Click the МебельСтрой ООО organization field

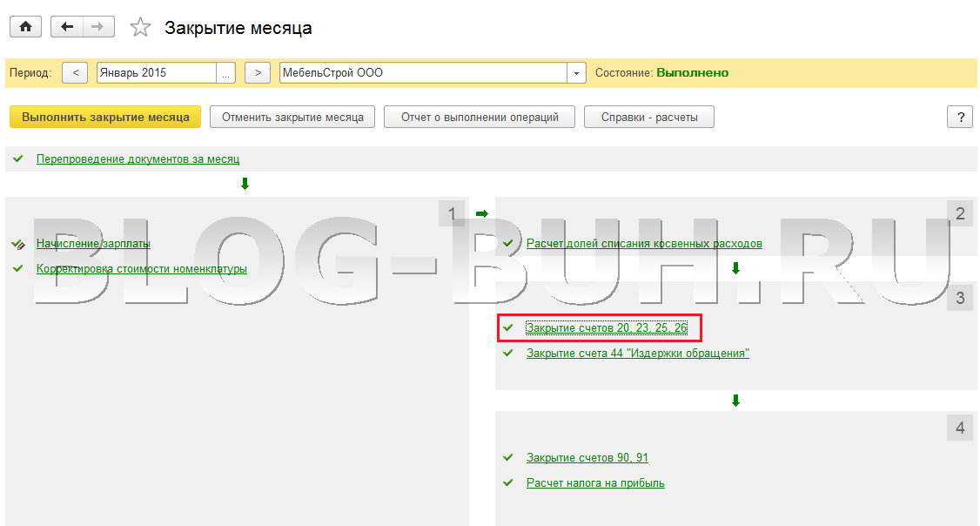(423, 73)
